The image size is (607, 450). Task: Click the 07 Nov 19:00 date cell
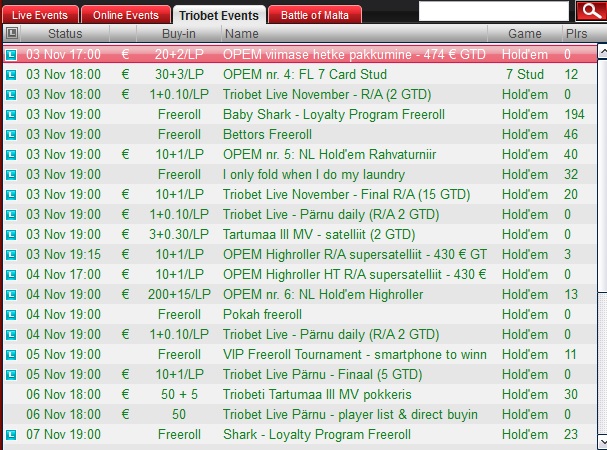pyautogui.click(x=63, y=435)
